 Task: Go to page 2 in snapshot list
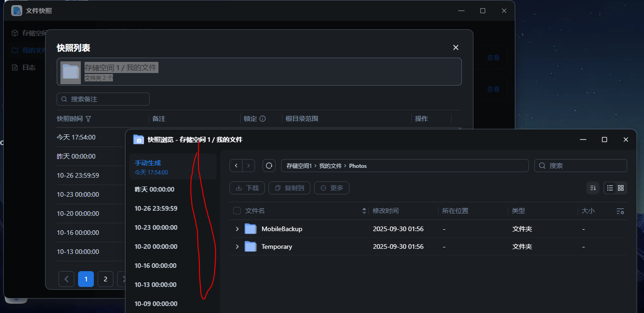point(105,279)
